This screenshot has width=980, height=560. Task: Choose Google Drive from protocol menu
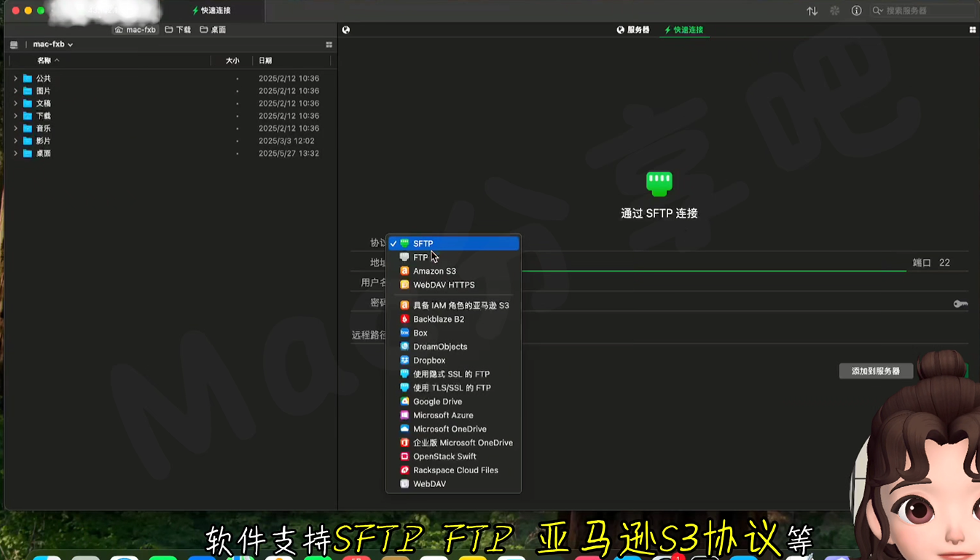tap(453, 401)
